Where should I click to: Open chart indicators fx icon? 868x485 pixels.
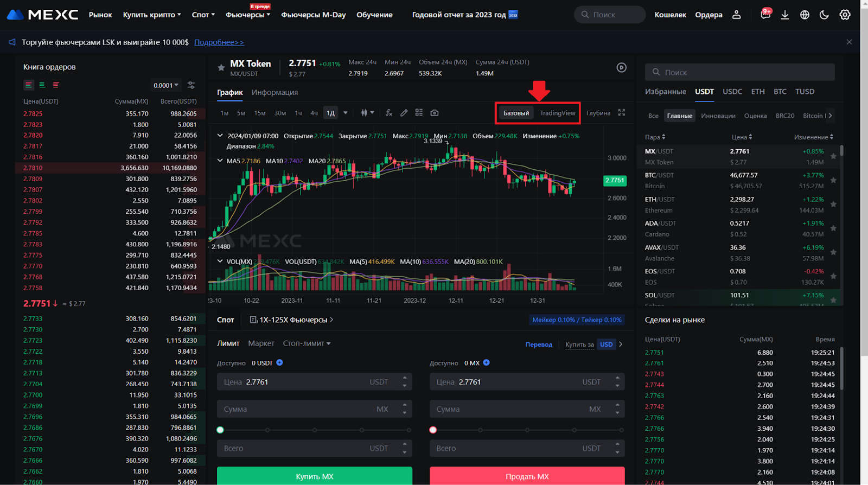coord(388,113)
